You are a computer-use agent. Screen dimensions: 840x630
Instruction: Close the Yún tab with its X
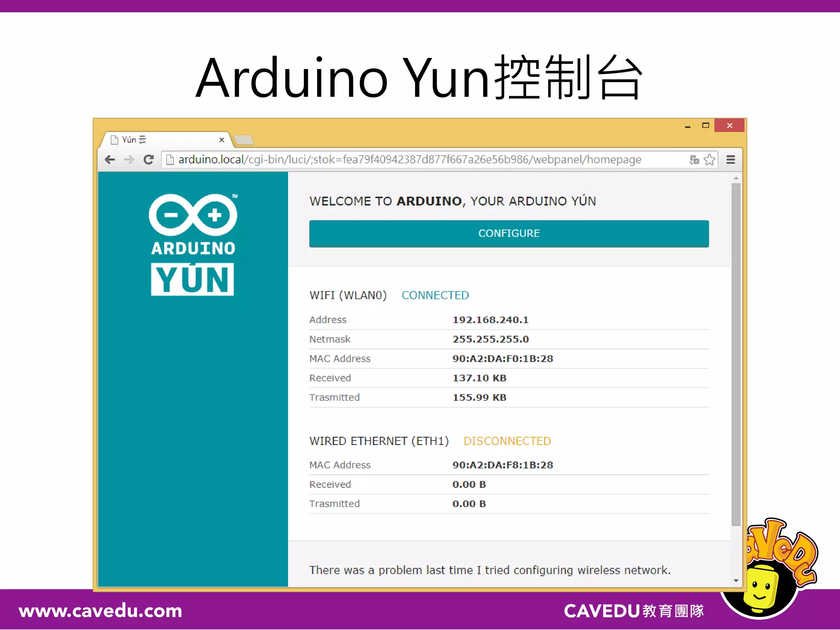pos(221,140)
